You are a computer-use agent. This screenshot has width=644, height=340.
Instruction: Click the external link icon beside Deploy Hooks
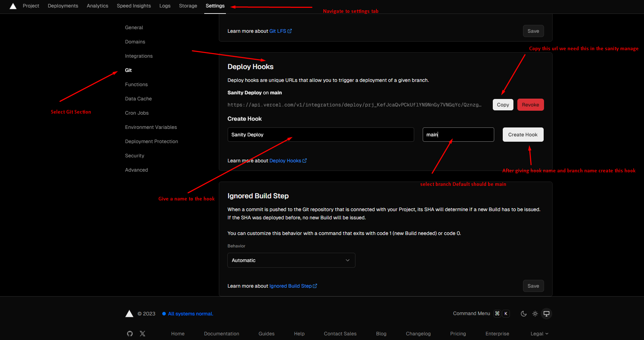tap(305, 161)
